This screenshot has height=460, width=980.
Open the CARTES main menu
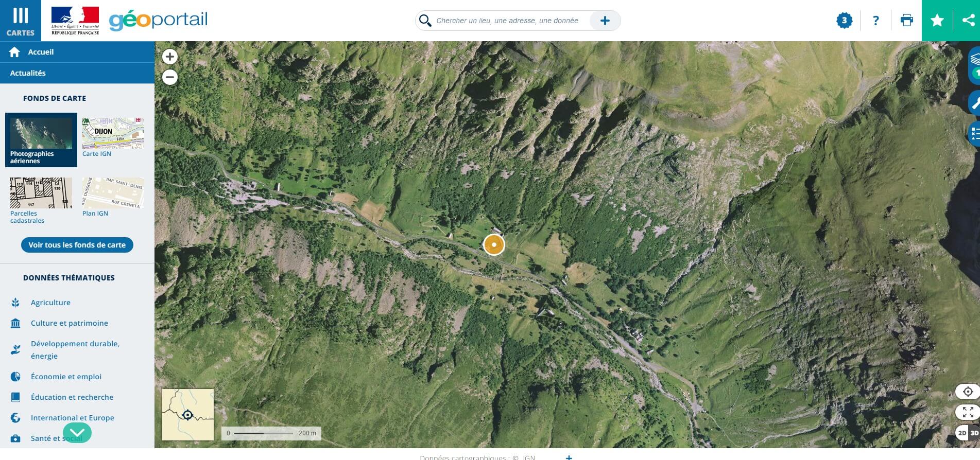tap(21, 21)
